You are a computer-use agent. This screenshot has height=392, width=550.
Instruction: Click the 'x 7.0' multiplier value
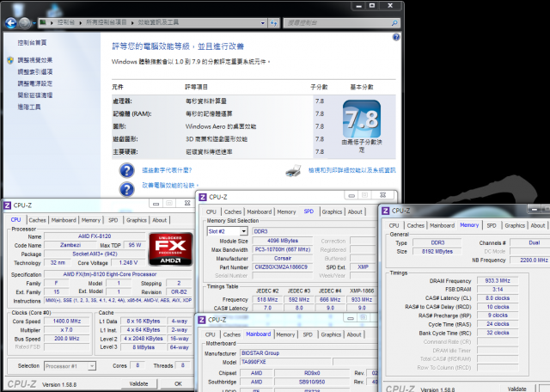pos(67,330)
